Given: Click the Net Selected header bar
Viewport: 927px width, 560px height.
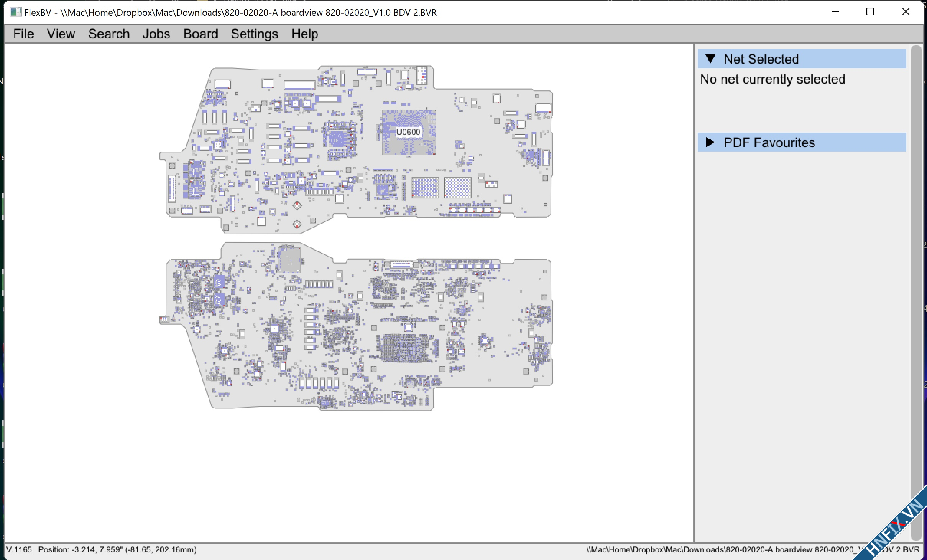Looking at the screenshot, I should [801, 59].
